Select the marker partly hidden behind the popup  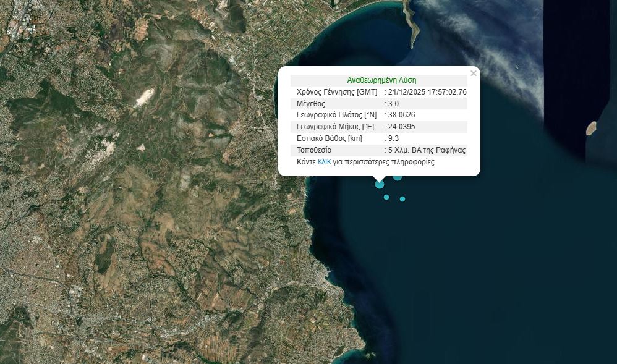tap(398, 178)
